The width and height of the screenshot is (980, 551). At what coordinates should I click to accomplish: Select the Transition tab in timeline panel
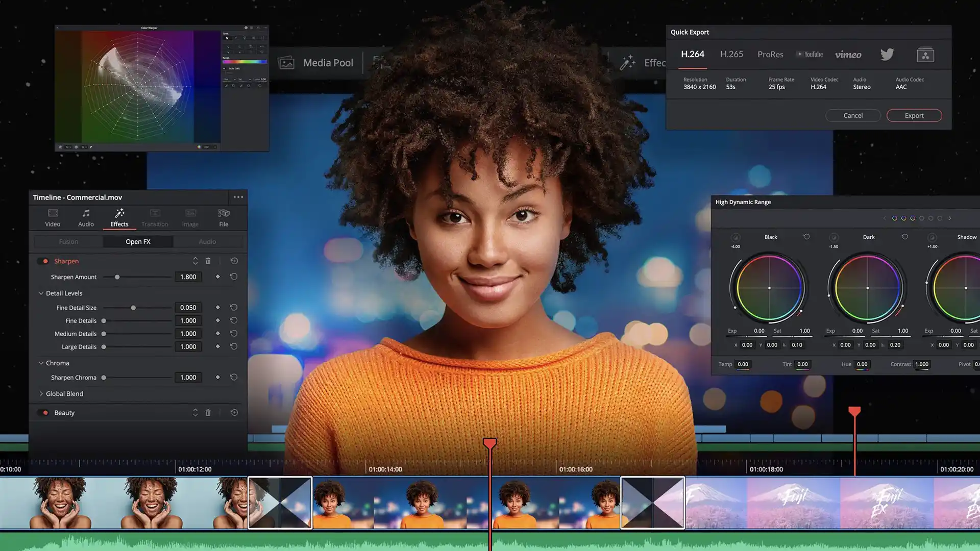[155, 217]
